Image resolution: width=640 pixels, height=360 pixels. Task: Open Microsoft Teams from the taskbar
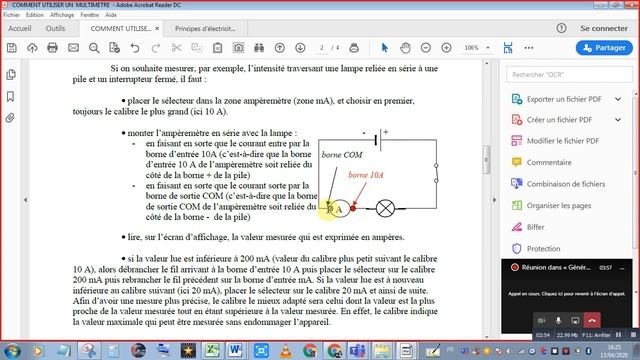pos(358,350)
